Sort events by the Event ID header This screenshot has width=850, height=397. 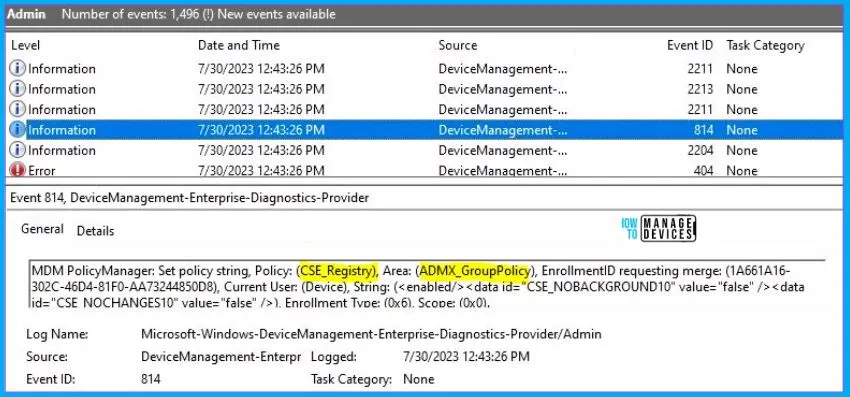[690, 46]
